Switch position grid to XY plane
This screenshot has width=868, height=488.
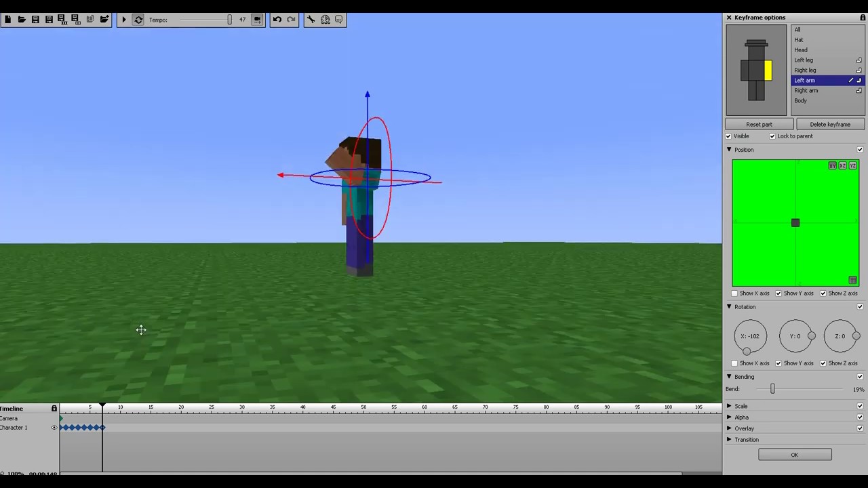pos(832,166)
